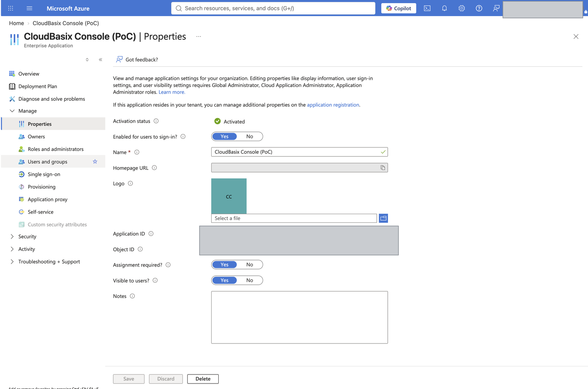The image size is (588, 389).
Task: Click the search magnifier icon
Action: click(x=179, y=8)
